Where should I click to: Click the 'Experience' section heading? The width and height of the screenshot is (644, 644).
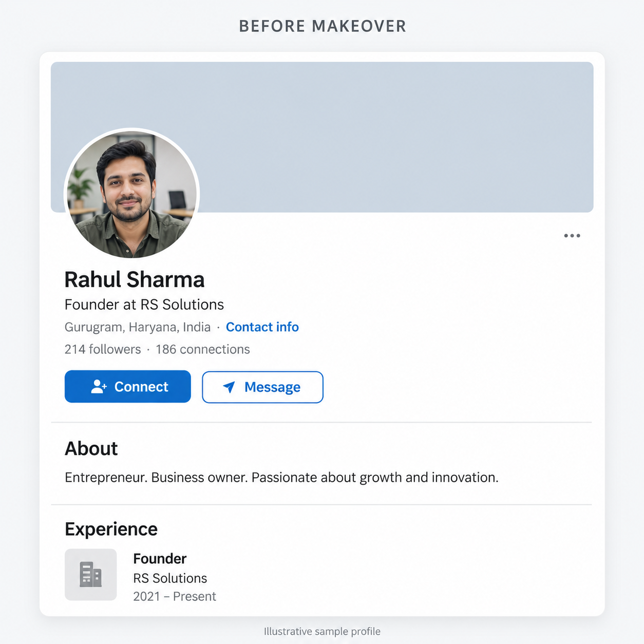pyautogui.click(x=111, y=529)
